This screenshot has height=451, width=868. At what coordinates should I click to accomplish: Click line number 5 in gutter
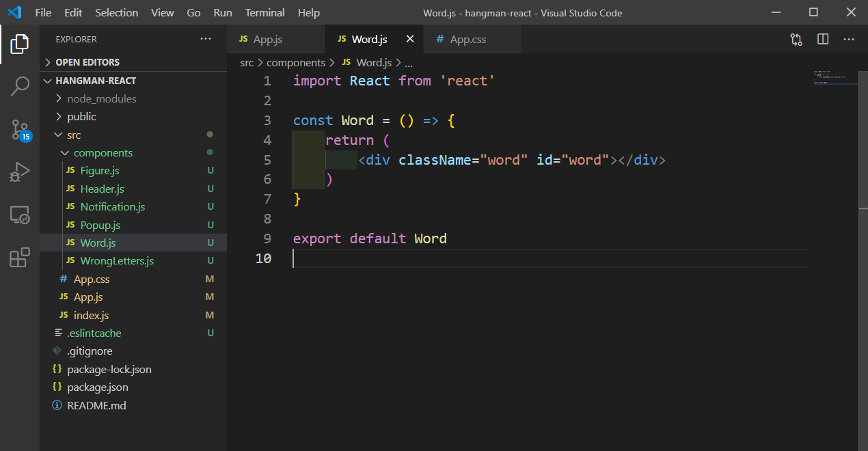coord(267,160)
